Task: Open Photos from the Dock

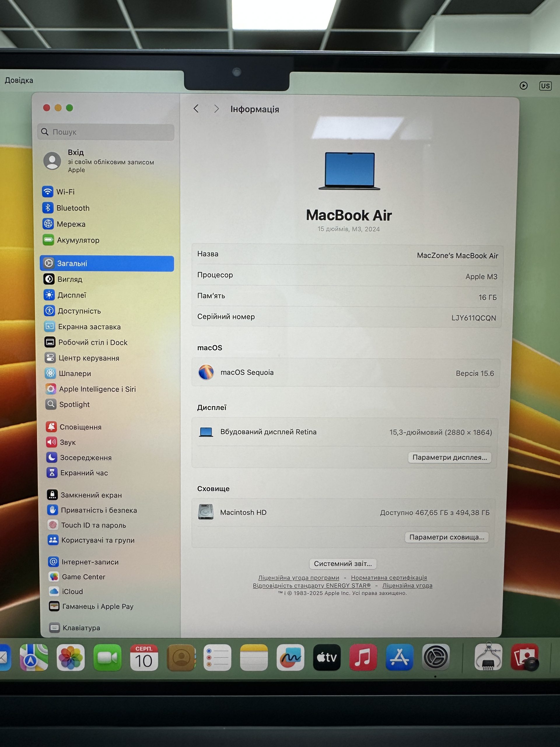Action: point(71,657)
